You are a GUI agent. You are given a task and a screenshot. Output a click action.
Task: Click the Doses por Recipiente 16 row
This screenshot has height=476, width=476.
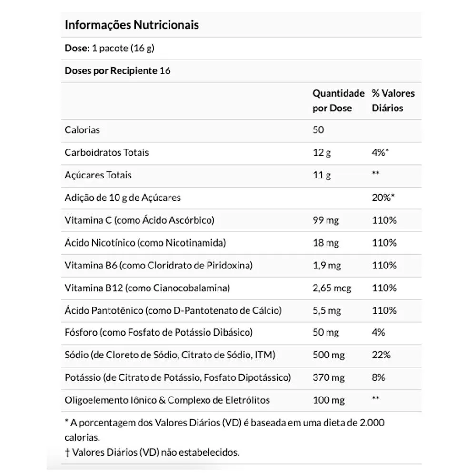click(241, 71)
